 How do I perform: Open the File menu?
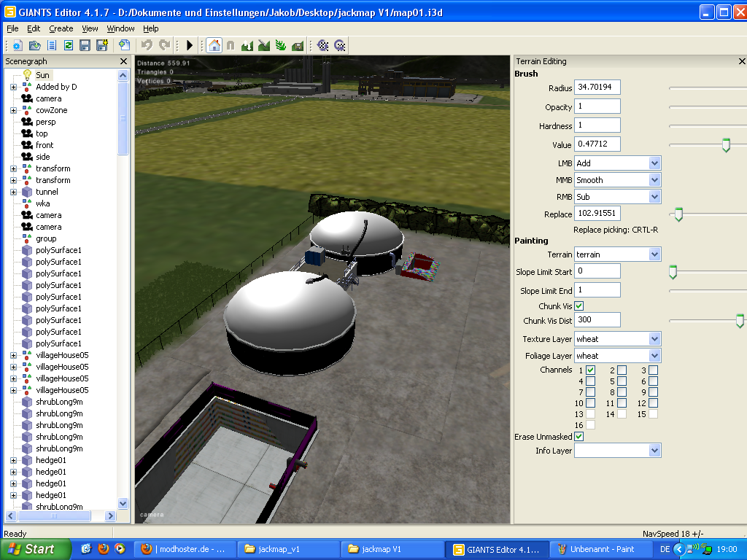point(12,28)
